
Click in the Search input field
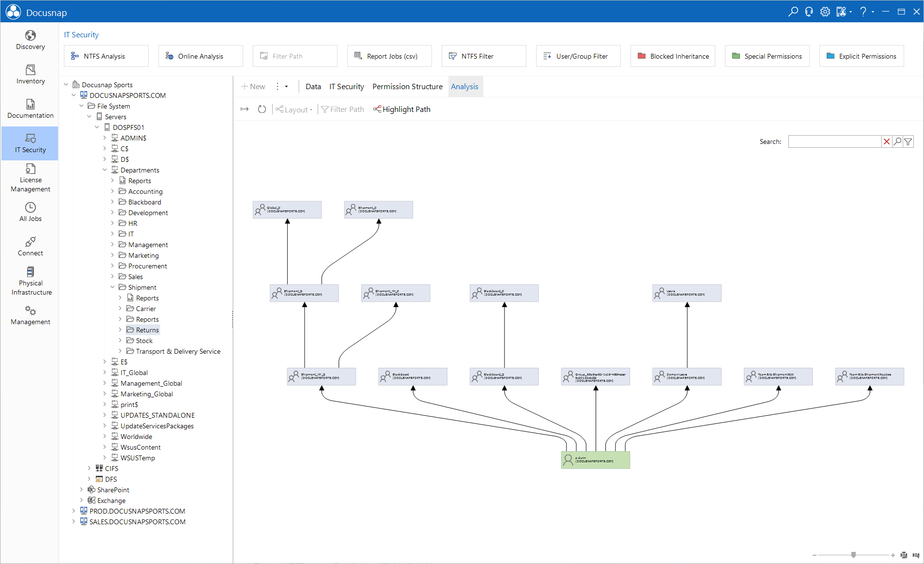(834, 141)
